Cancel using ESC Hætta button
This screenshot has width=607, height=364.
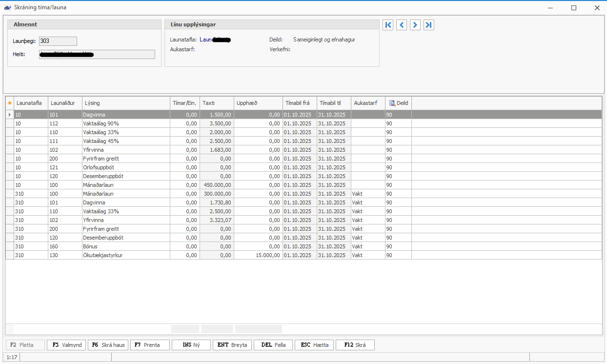click(314, 345)
